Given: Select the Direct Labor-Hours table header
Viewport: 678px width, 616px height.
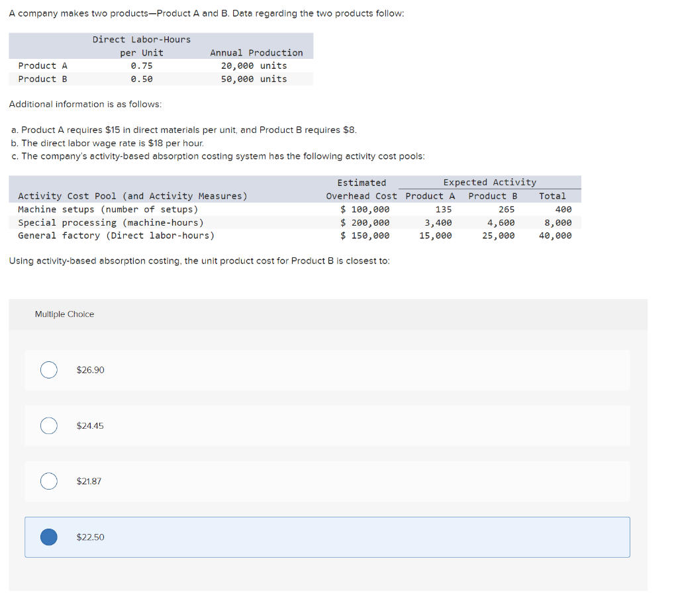Looking at the screenshot, I should 141,39.
